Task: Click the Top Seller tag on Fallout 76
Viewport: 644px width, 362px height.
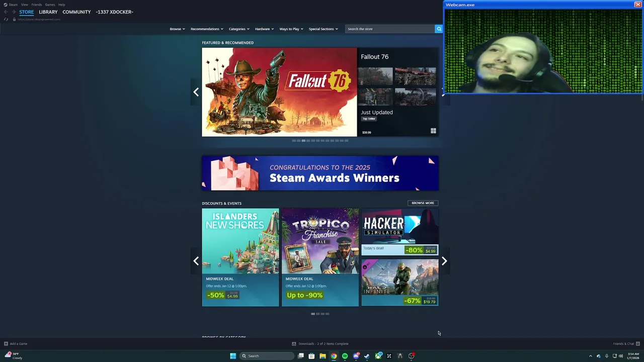Action: 369,119
